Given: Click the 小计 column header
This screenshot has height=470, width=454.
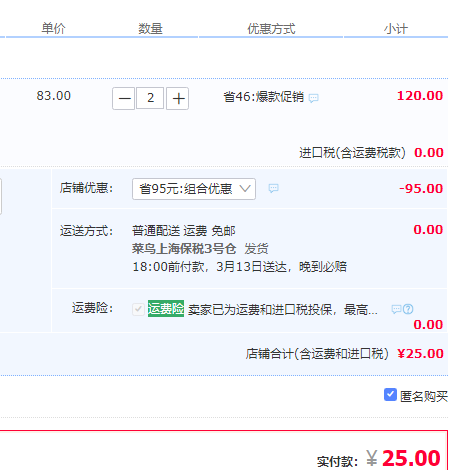Looking at the screenshot, I should pos(396,29).
